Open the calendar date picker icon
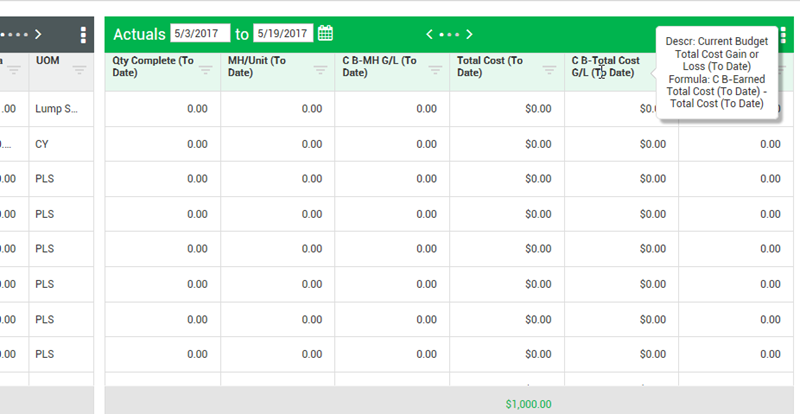This screenshot has height=414, width=800. (x=326, y=34)
